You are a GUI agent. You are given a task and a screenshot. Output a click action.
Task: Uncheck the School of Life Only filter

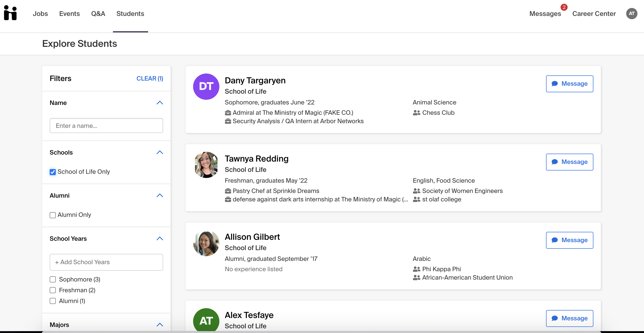pos(52,172)
